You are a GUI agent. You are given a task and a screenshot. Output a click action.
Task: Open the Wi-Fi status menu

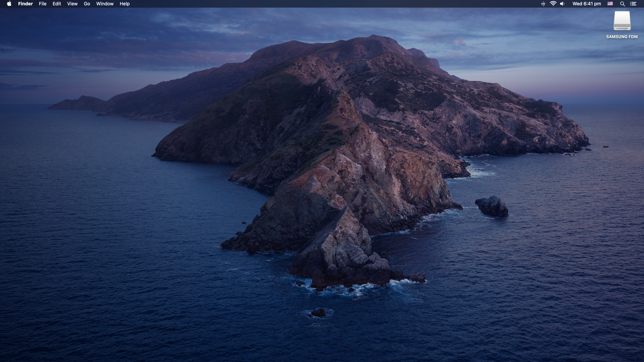tap(553, 4)
